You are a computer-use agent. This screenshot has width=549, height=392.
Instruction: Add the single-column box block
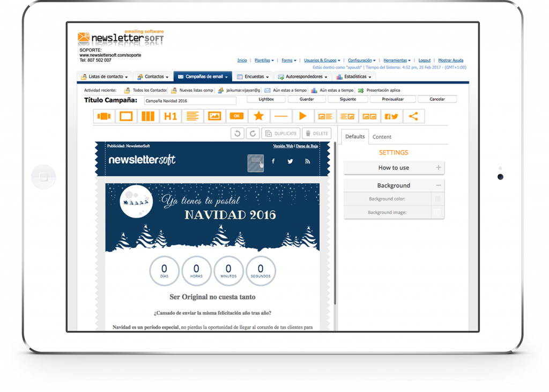[126, 116]
